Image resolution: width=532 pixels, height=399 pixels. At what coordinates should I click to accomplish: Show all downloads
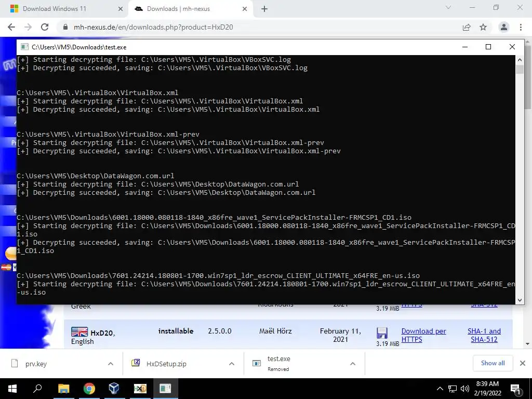[493, 363]
